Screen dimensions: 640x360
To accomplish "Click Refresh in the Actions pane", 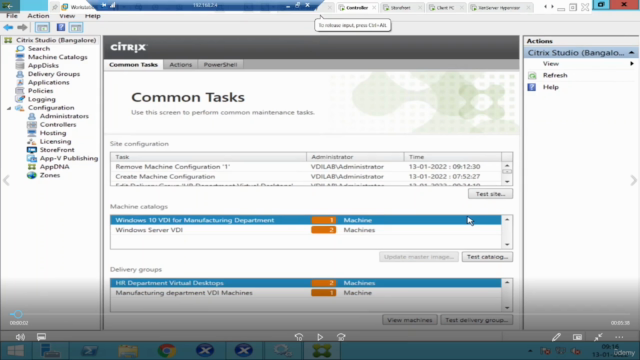I will click(555, 75).
